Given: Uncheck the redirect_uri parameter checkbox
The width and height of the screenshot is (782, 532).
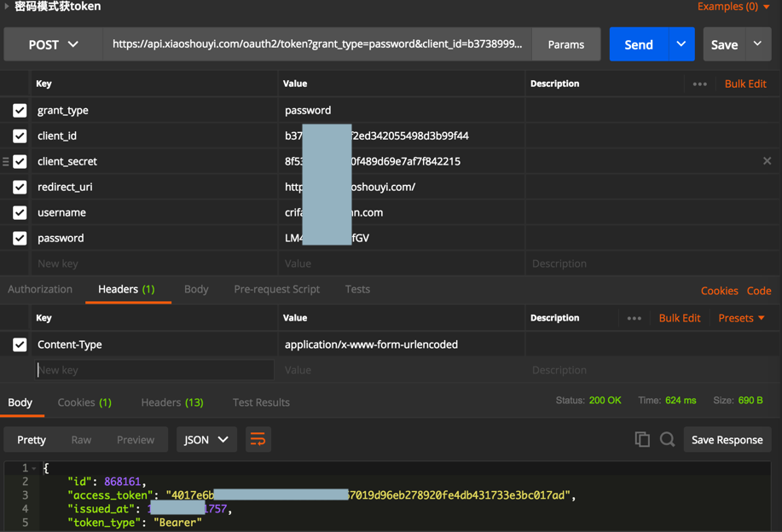Looking at the screenshot, I should pyautogui.click(x=20, y=187).
